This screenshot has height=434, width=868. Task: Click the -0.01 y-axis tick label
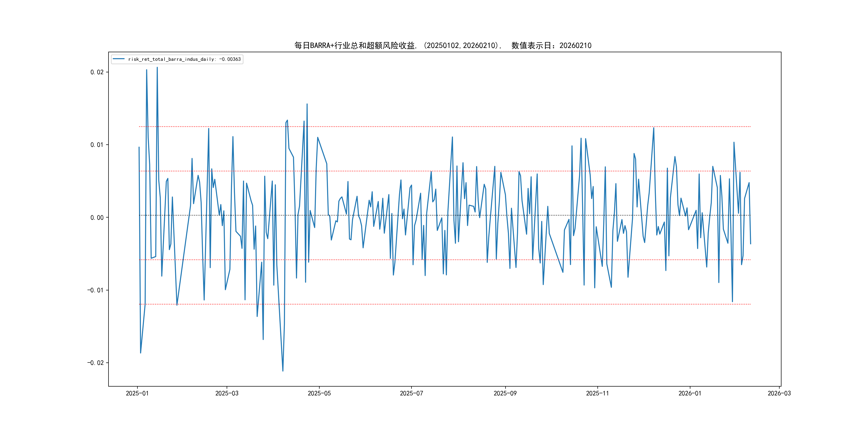click(95, 290)
